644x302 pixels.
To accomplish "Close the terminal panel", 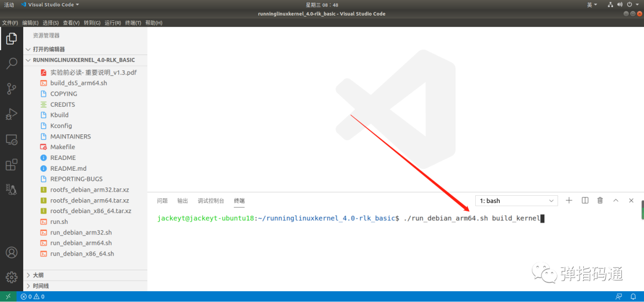I will click(631, 201).
